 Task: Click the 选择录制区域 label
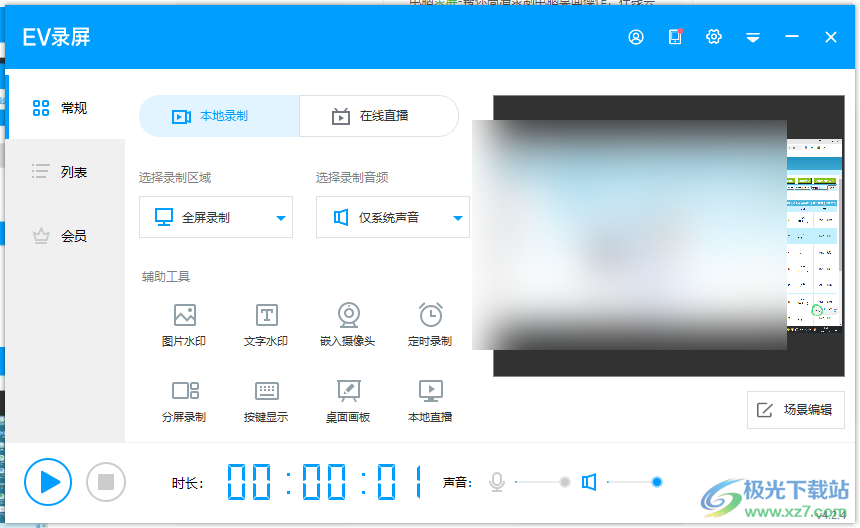tap(175, 177)
